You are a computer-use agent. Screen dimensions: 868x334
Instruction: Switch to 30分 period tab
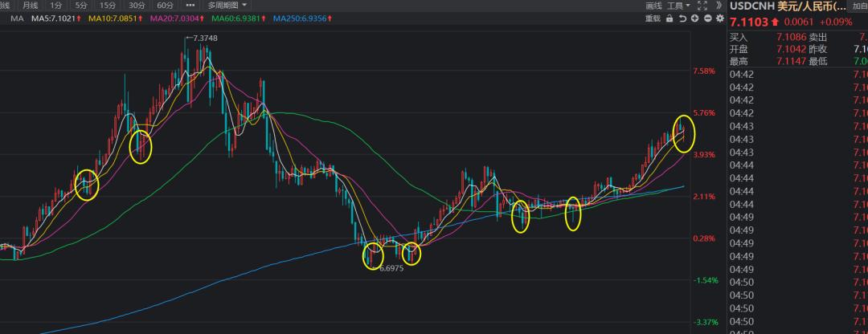point(136,5)
